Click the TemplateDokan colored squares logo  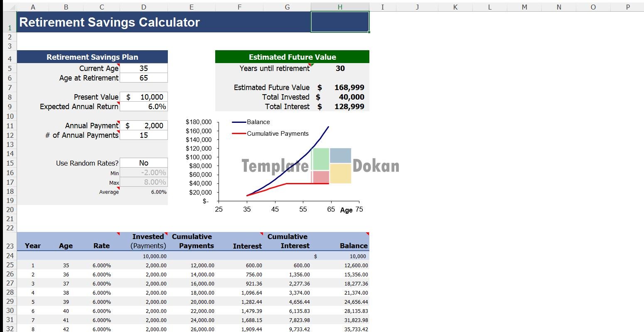point(332,166)
